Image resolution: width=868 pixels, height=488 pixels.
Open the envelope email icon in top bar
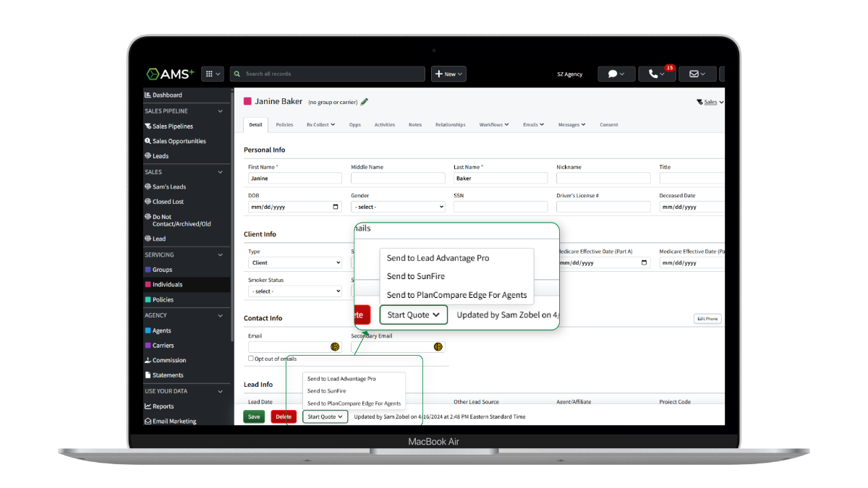point(694,73)
